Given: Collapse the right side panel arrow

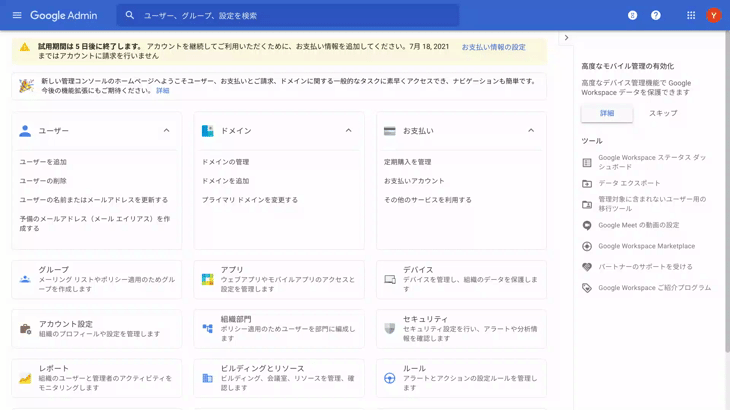Looking at the screenshot, I should click(x=566, y=38).
